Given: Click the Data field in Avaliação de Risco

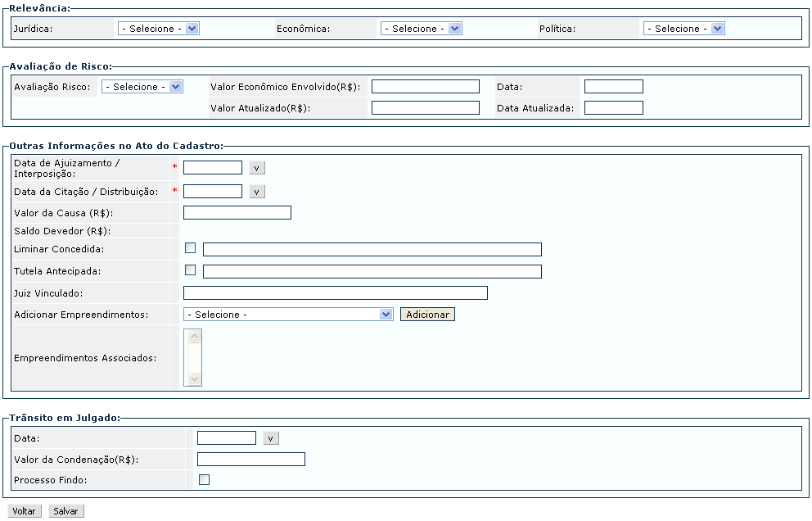Looking at the screenshot, I should pos(614,87).
